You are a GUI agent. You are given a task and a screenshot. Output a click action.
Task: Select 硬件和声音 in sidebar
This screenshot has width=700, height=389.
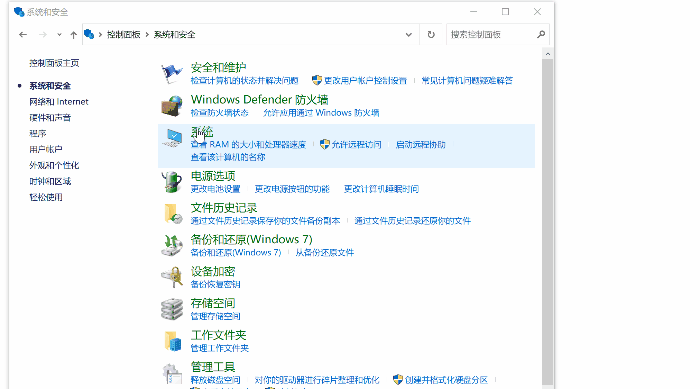point(50,117)
